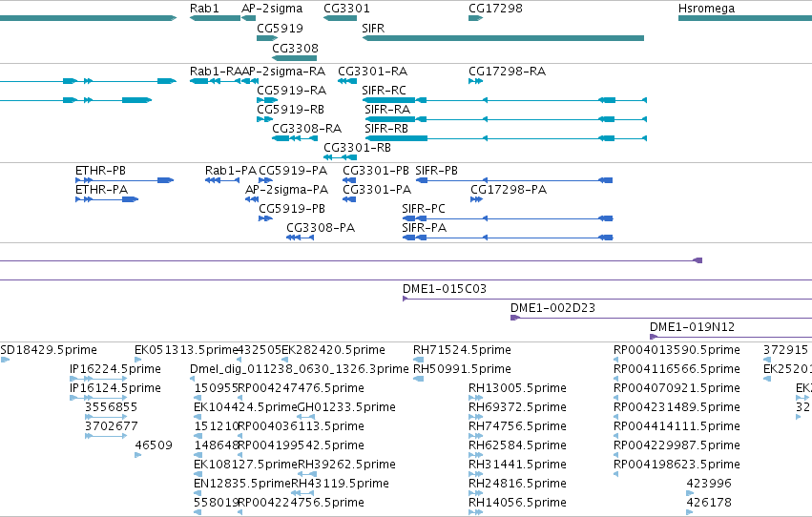
Task: Select the EK282420.5prime EST label
Action: (x=333, y=350)
